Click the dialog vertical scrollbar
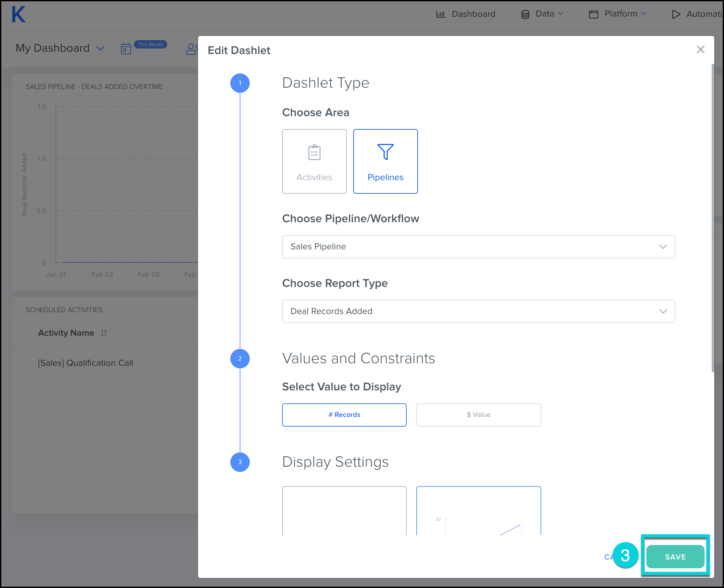The width and height of the screenshot is (724, 588). tap(712, 217)
